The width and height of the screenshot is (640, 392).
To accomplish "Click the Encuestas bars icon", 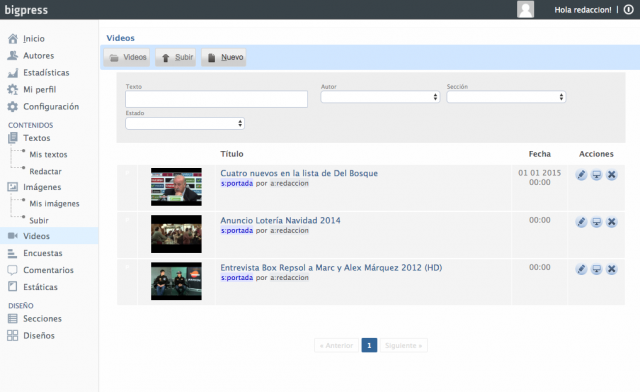I will [13, 253].
